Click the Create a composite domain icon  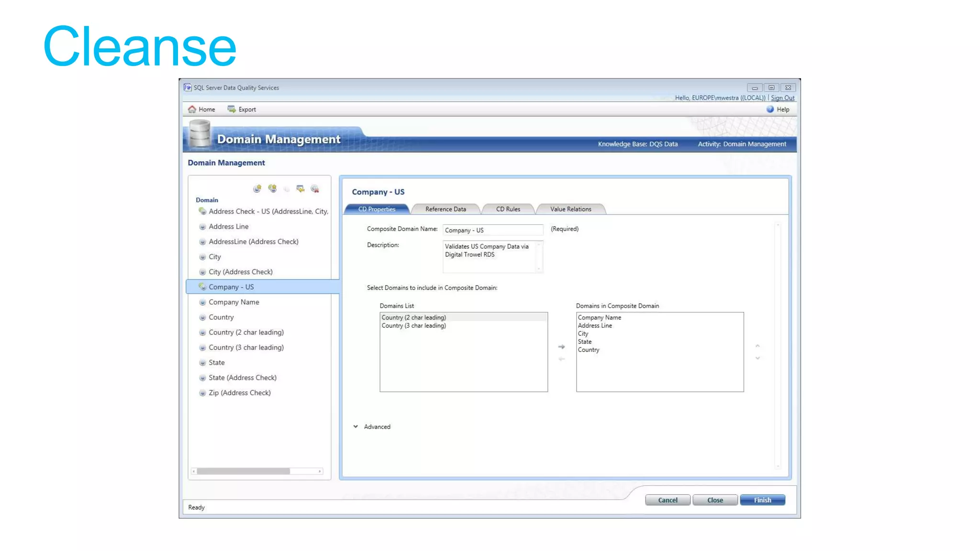(x=272, y=188)
